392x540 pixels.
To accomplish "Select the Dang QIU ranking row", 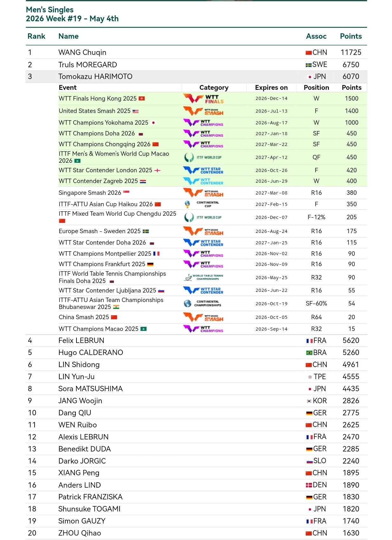I will point(196,413).
